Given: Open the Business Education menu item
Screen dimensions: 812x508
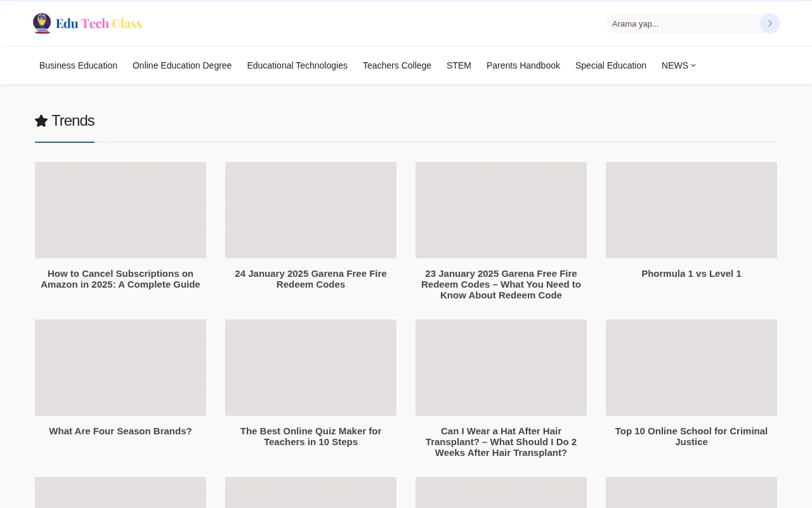Looking at the screenshot, I should pos(78,65).
